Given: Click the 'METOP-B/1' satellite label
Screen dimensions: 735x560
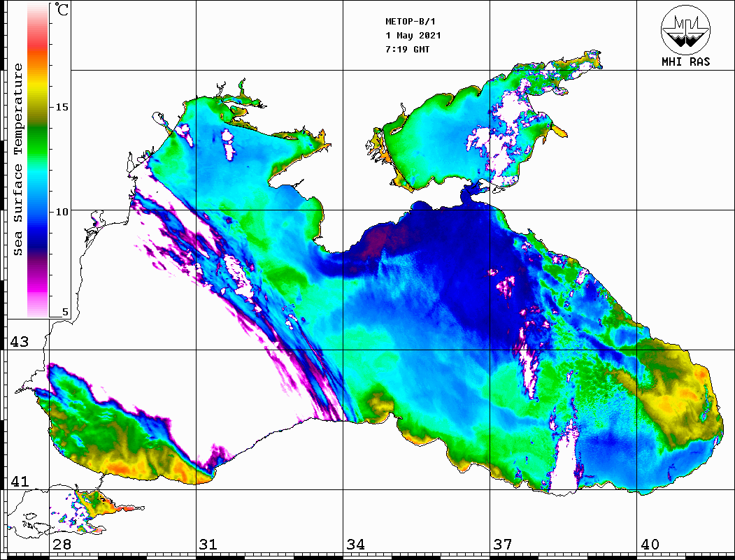Looking at the screenshot, I should (x=411, y=22).
